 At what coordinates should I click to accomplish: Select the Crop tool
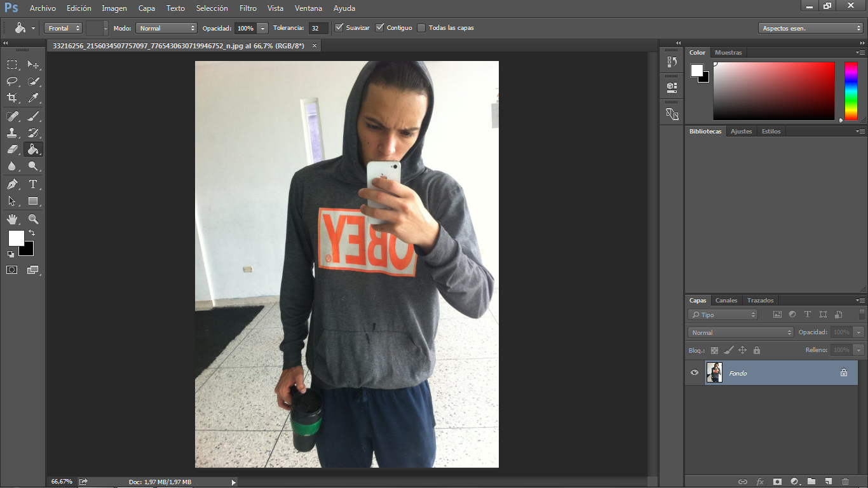click(x=12, y=97)
